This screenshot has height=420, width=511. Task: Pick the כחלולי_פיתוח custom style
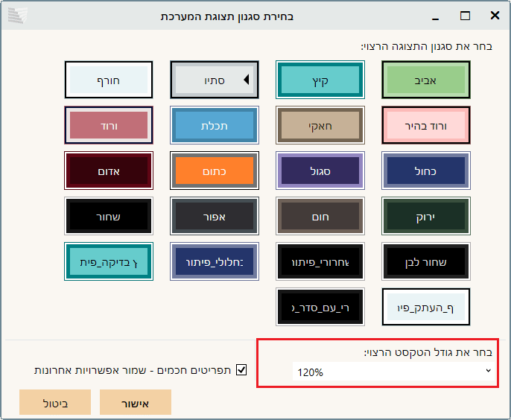[x=215, y=261]
